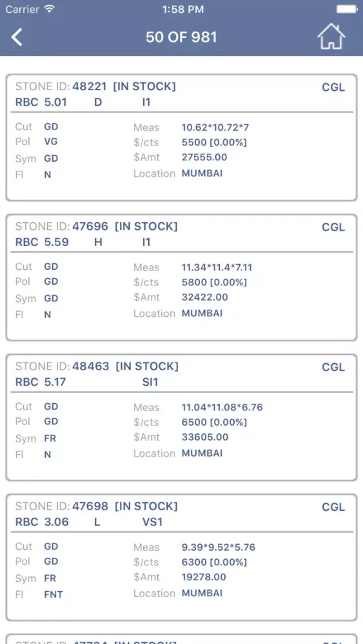Select stone ID 47698 listing
The width and height of the screenshot is (363, 644).
181,557
